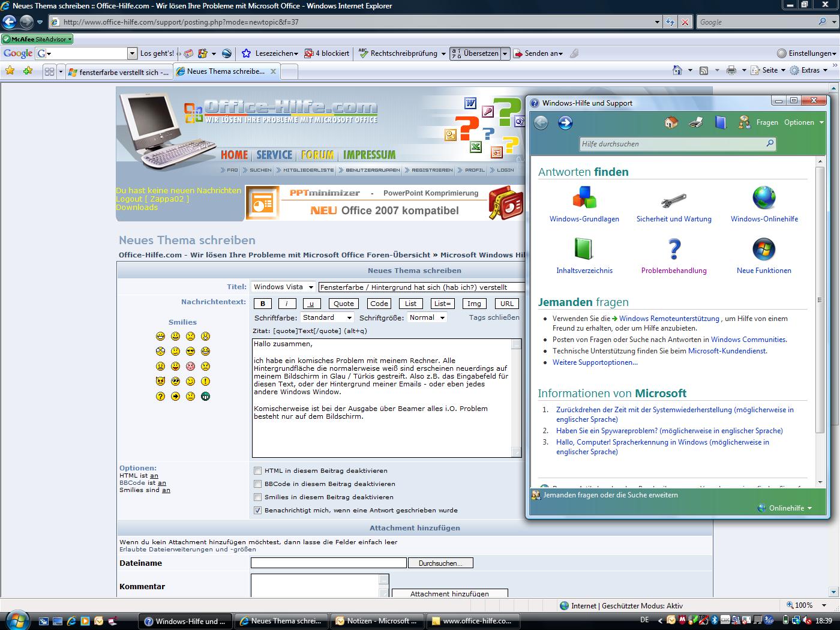Open FORUM in Office-Hilfe navigation
Viewport: 840px width, 630px height.
(x=317, y=155)
